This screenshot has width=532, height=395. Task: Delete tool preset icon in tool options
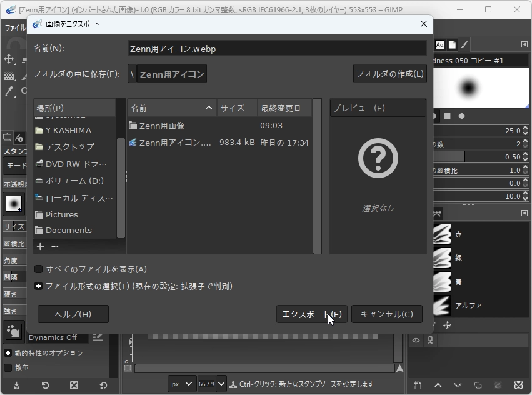tap(74, 386)
